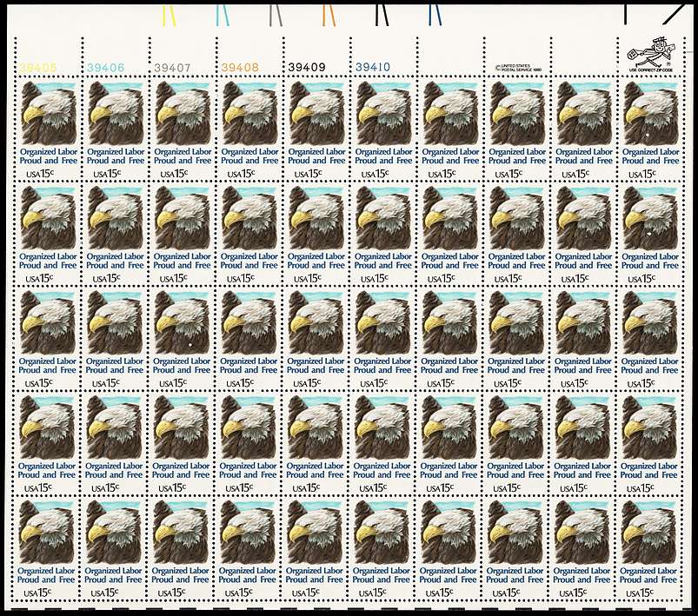
Task: Click the light blue plate number 39406
Action: 105,68
